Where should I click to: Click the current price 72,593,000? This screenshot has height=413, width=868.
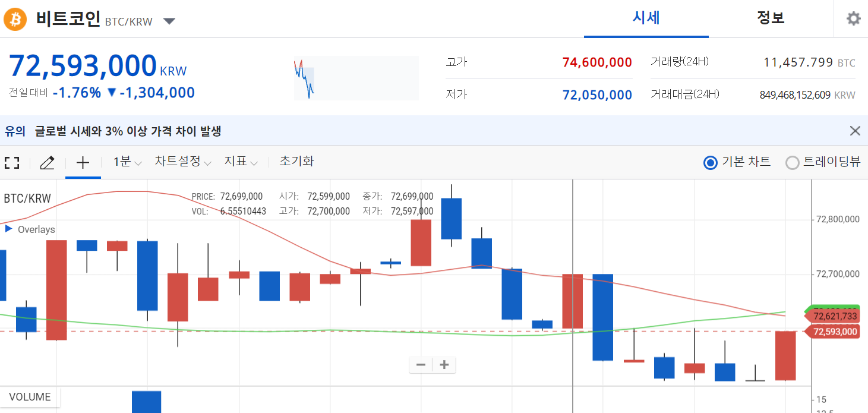pyautogui.click(x=83, y=66)
